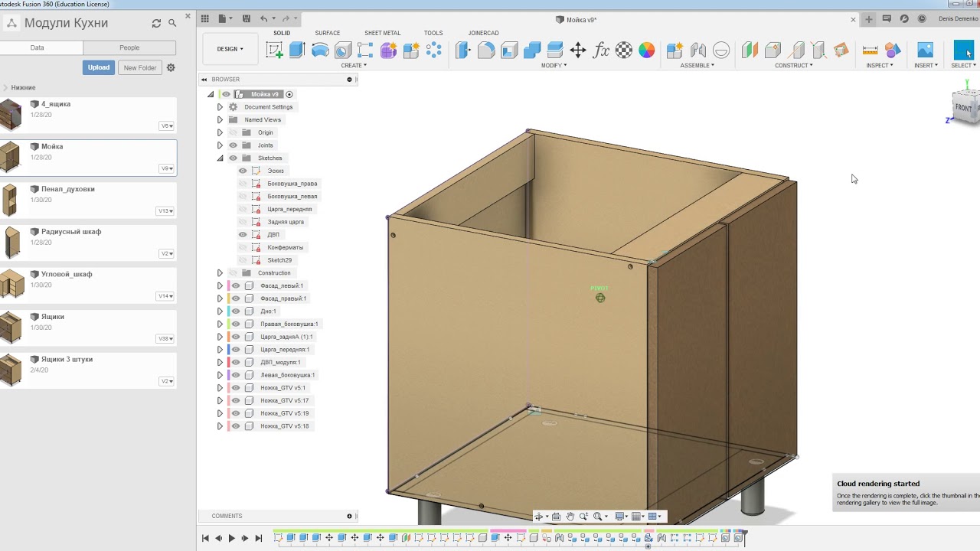Save the document with disk icon
Image resolution: width=980 pixels, height=551 pixels.
pos(246,18)
